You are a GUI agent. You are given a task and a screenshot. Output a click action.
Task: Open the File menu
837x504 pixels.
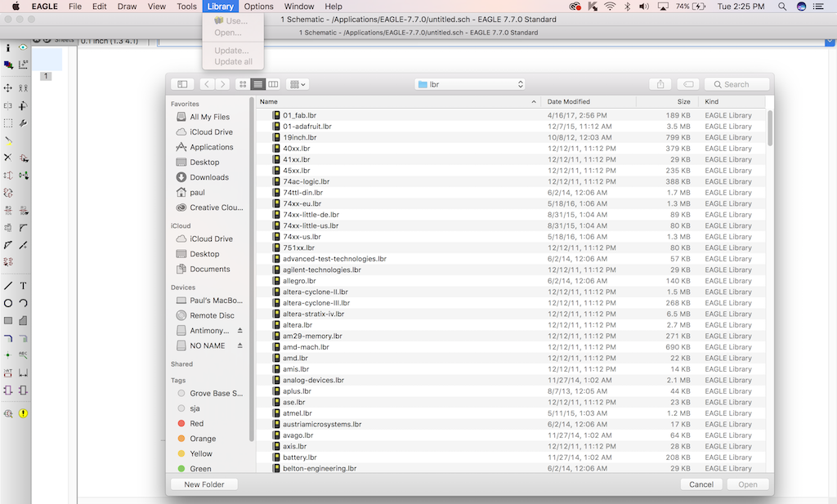[x=75, y=7]
